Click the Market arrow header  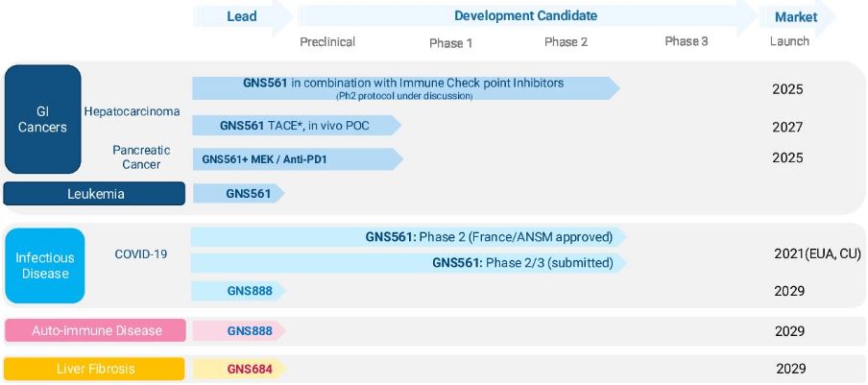tap(797, 16)
